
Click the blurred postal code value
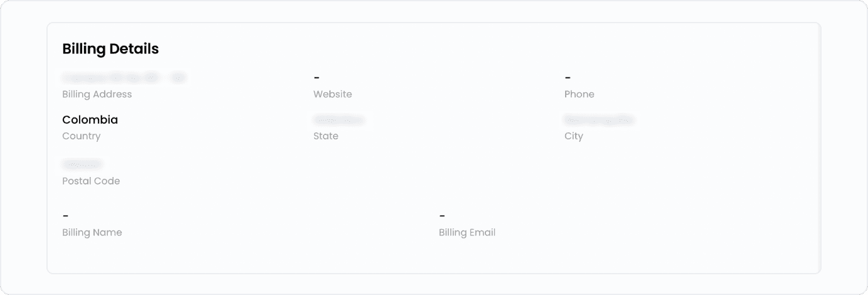pyautogui.click(x=82, y=164)
